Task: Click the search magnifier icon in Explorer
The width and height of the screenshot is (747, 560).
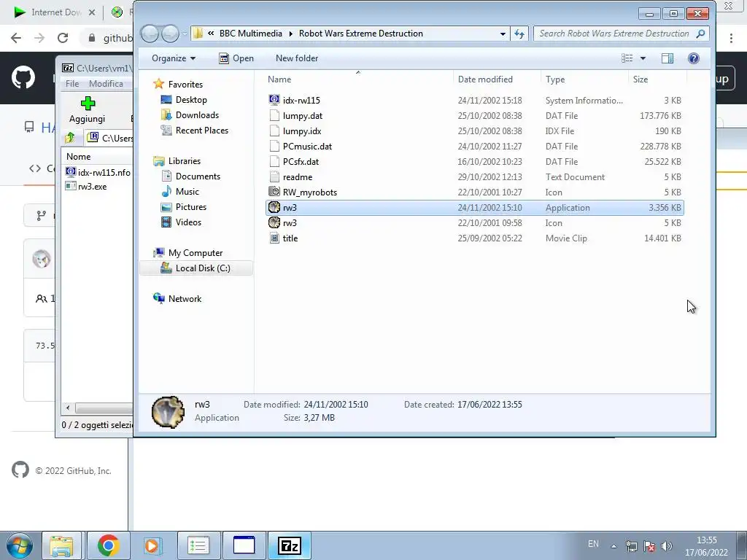Action: click(700, 34)
